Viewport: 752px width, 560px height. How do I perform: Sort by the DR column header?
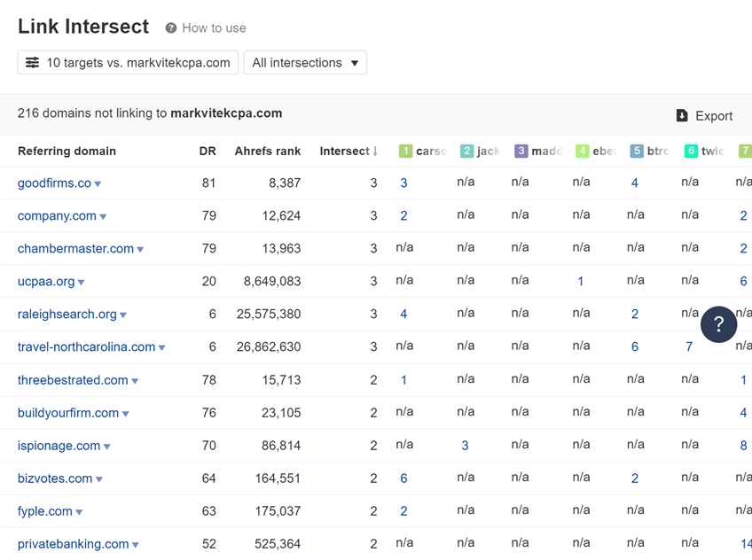(208, 152)
